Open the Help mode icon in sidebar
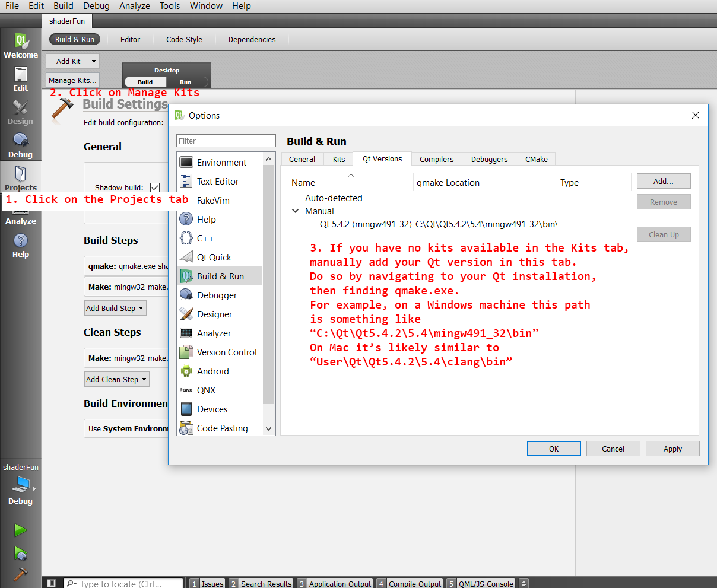This screenshot has height=588, width=717. pos(21,245)
